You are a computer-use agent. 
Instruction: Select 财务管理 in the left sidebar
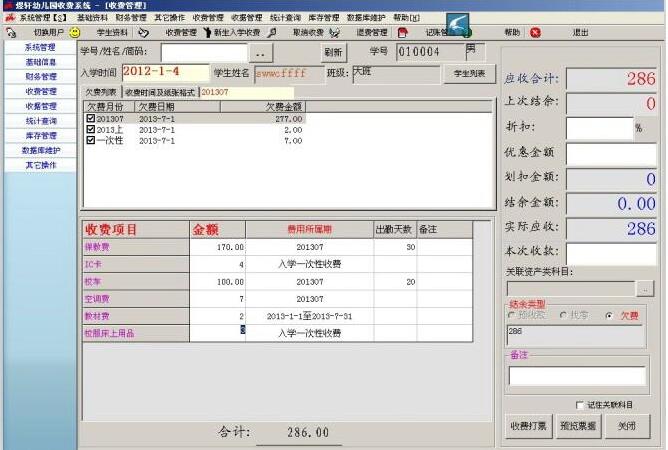[40, 77]
